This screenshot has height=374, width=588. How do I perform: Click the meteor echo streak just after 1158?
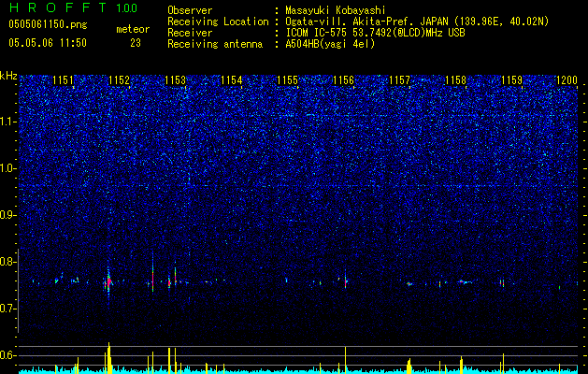(465, 281)
